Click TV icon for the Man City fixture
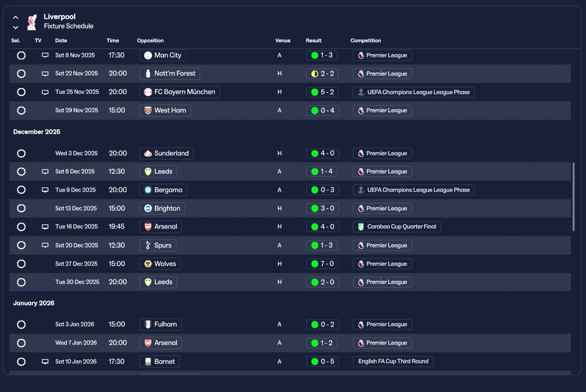 [x=45, y=55]
